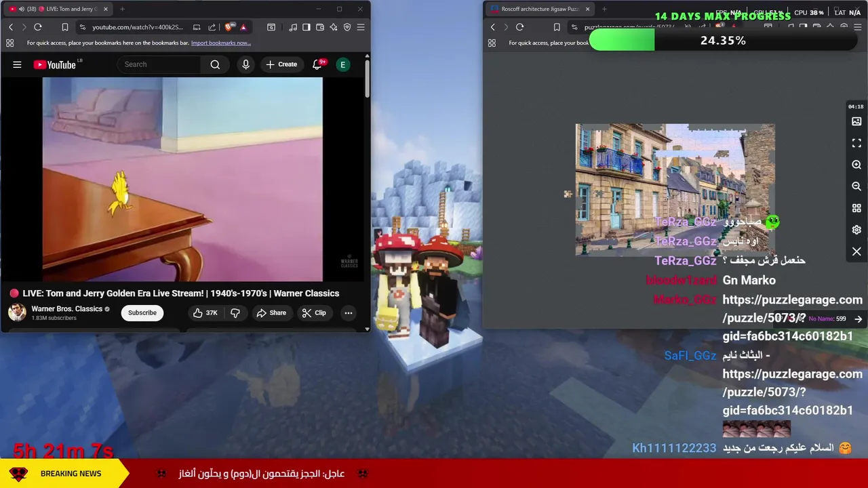This screenshot has width=868, height=488.
Task: Close the Roscoff architecture puzzle tab
Action: [x=587, y=9]
